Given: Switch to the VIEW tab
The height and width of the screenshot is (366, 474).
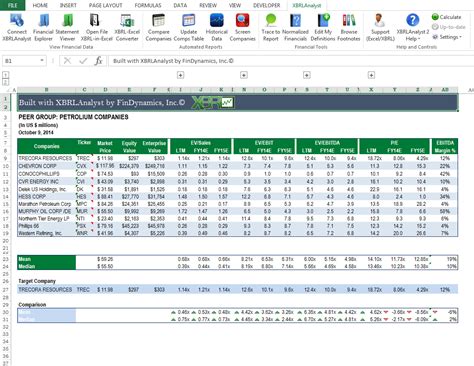Looking at the screenshot, I should pos(235,5).
